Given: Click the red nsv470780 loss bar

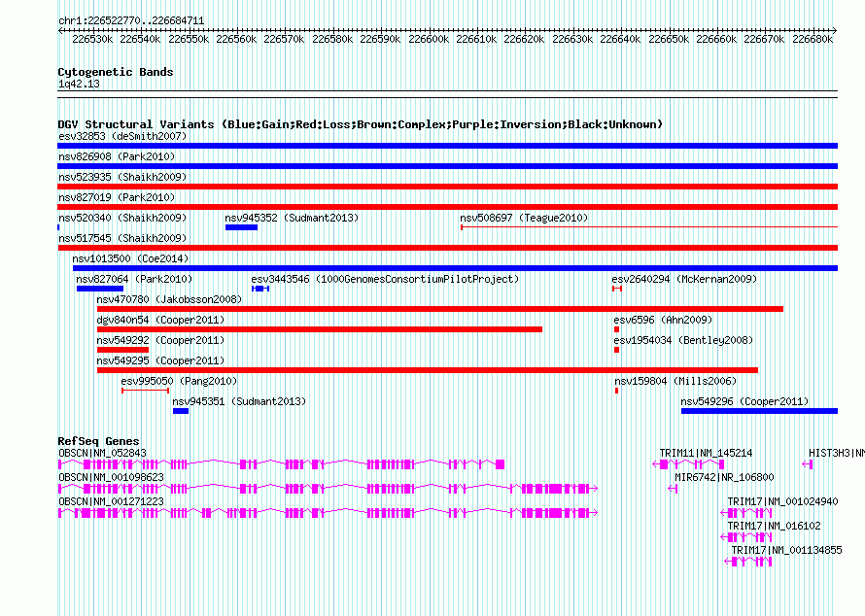Looking at the screenshot, I should tap(440, 309).
